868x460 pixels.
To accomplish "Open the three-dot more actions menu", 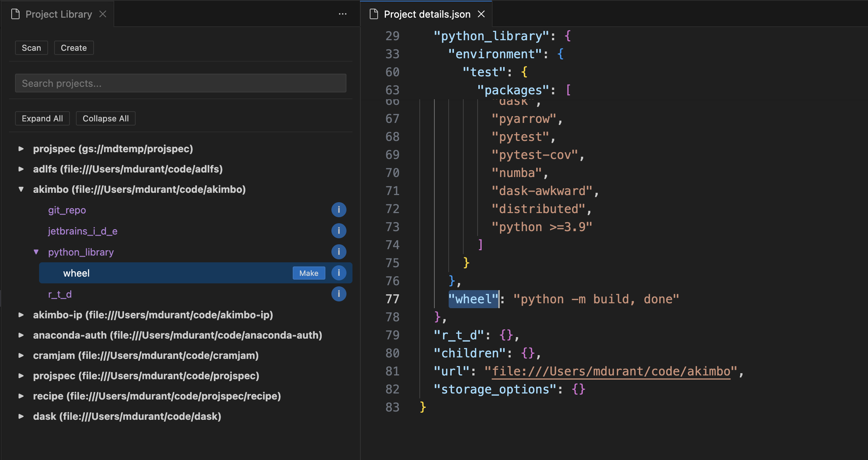I will (342, 14).
